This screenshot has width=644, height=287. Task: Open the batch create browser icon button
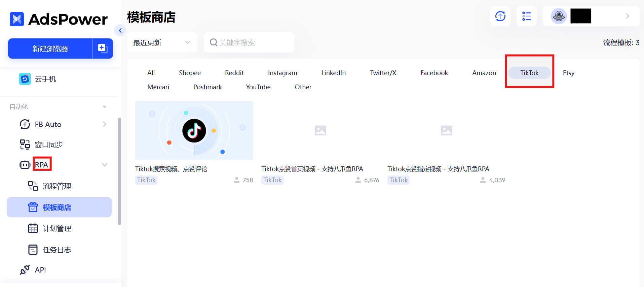pyautogui.click(x=103, y=49)
